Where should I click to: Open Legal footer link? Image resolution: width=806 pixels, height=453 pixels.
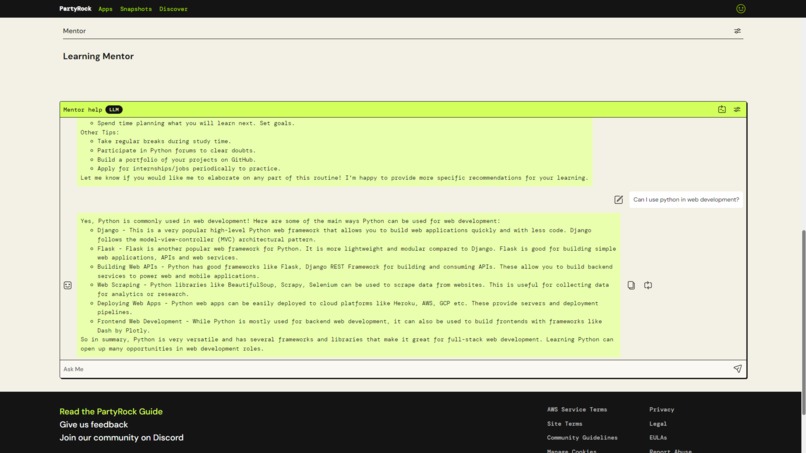[x=657, y=424]
